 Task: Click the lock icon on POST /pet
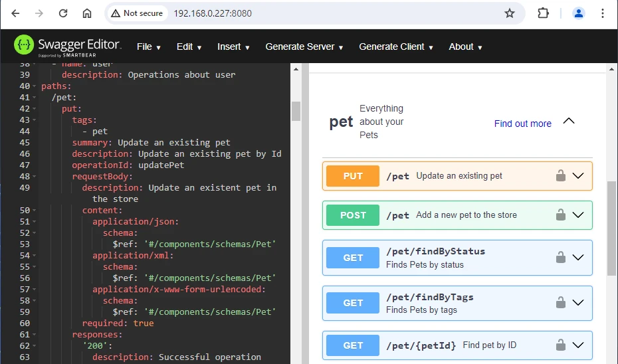point(561,215)
